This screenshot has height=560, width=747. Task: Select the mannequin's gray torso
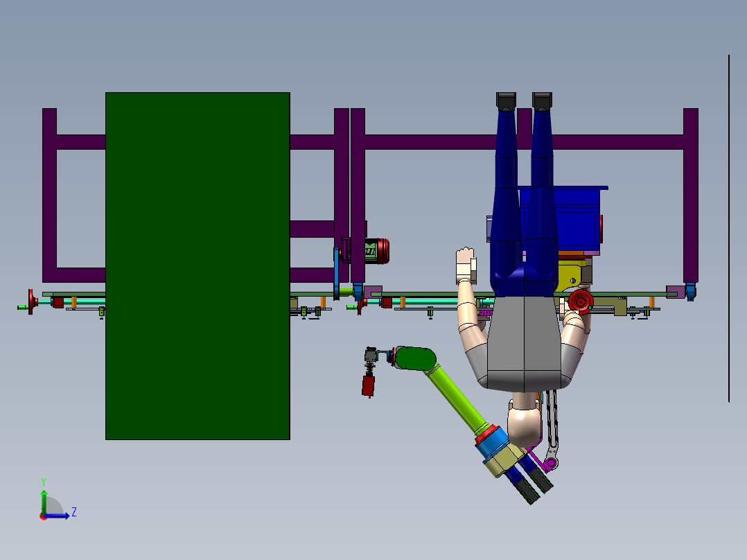(x=524, y=343)
